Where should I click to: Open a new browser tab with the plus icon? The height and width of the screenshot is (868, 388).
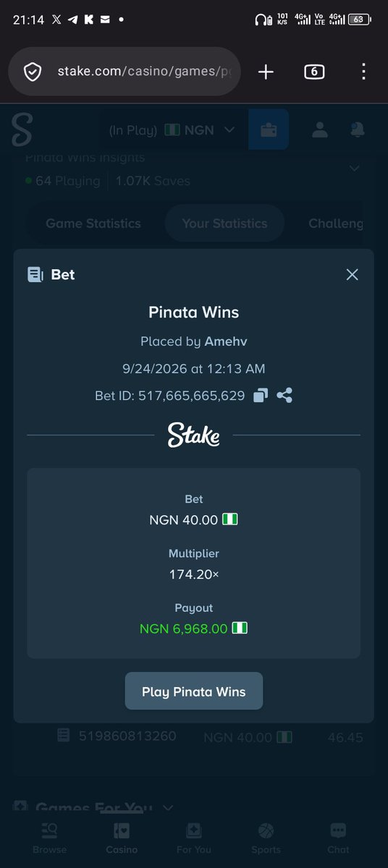click(266, 72)
